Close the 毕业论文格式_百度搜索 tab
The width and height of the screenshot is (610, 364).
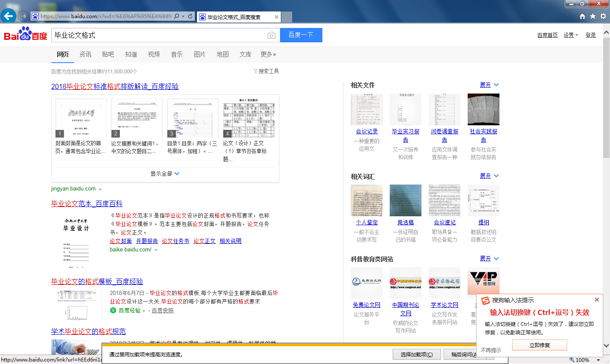(276, 17)
